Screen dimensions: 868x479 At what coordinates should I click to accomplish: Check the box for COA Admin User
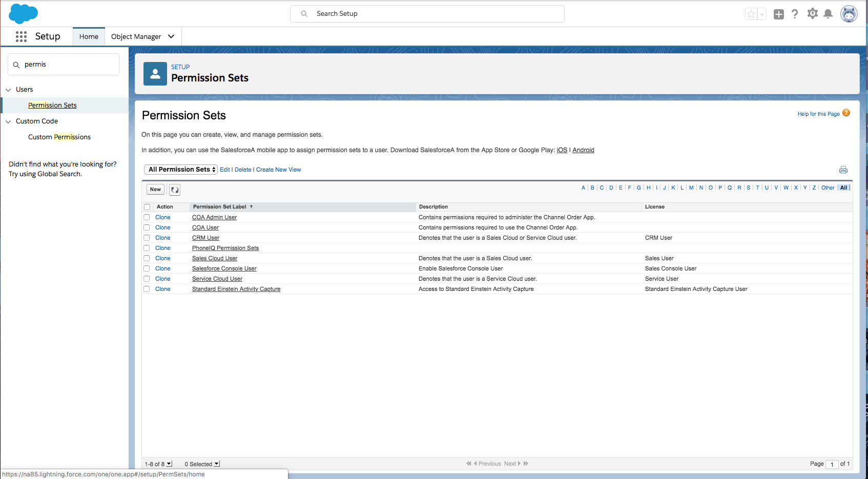(x=147, y=217)
